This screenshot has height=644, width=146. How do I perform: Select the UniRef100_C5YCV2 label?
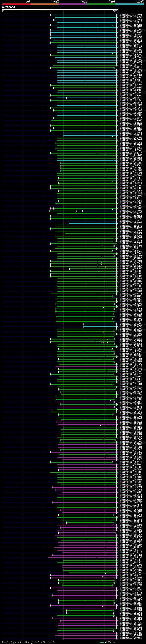[131, 55]
